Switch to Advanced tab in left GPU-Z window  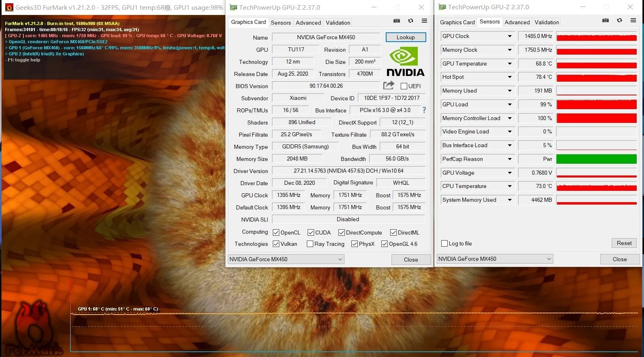point(308,23)
